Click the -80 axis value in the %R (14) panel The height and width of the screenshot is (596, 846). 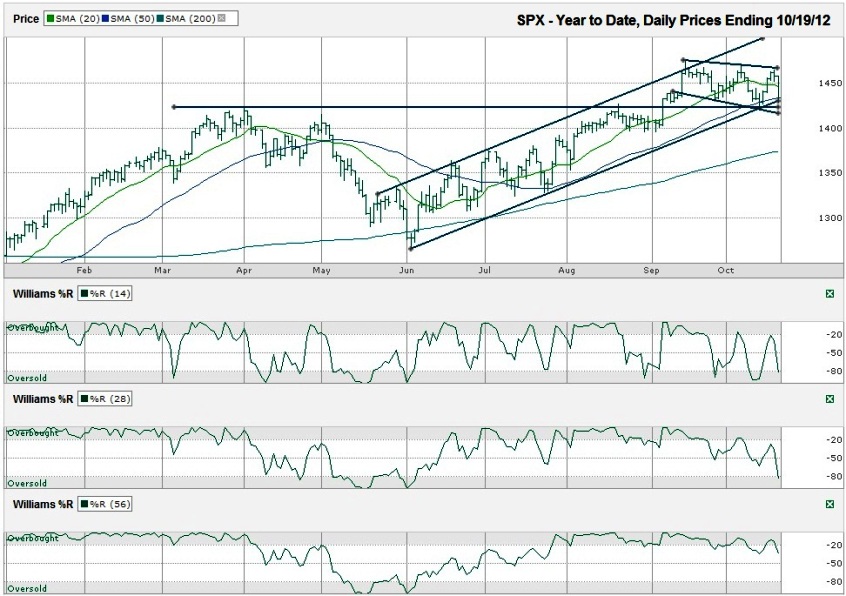click(834, 372)
